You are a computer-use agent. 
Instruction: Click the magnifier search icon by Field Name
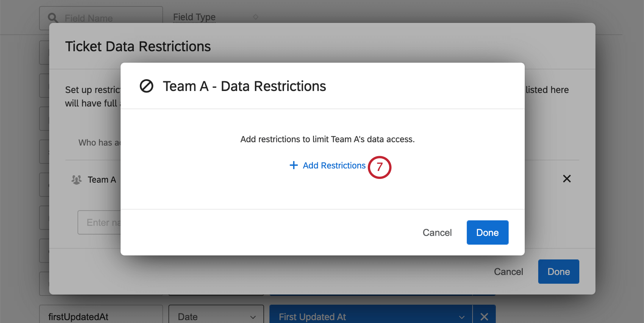click(53, 18)
